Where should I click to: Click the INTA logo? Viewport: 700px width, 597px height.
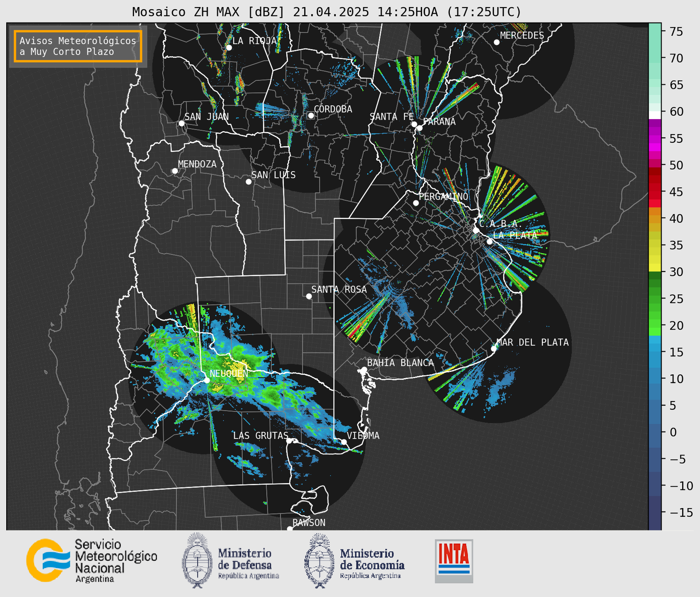[x=454, y=561]
